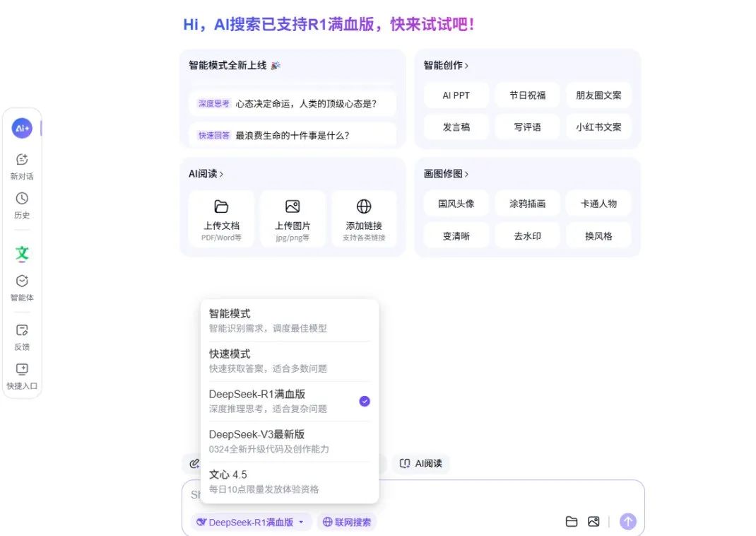This screenshot has height=536, width=756.
Task: Click the R1满血版 greeting headline
Action: 329,24
